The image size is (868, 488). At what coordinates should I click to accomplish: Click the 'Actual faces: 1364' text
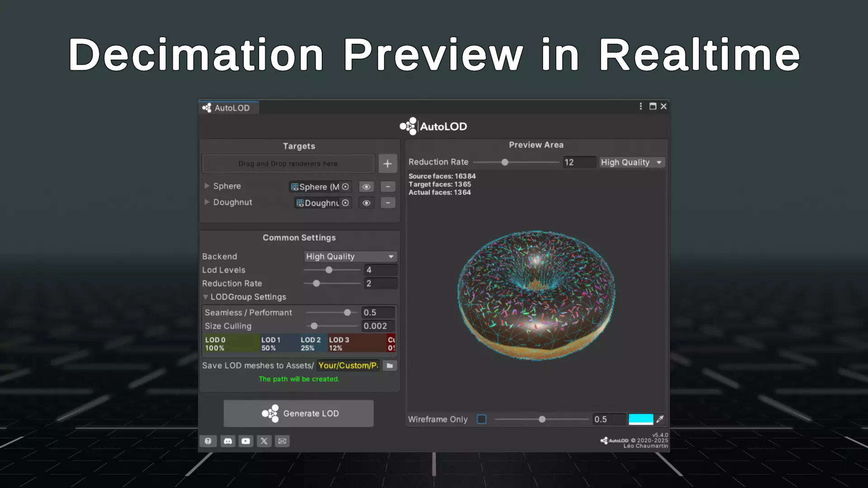click(x=439, y=192)
